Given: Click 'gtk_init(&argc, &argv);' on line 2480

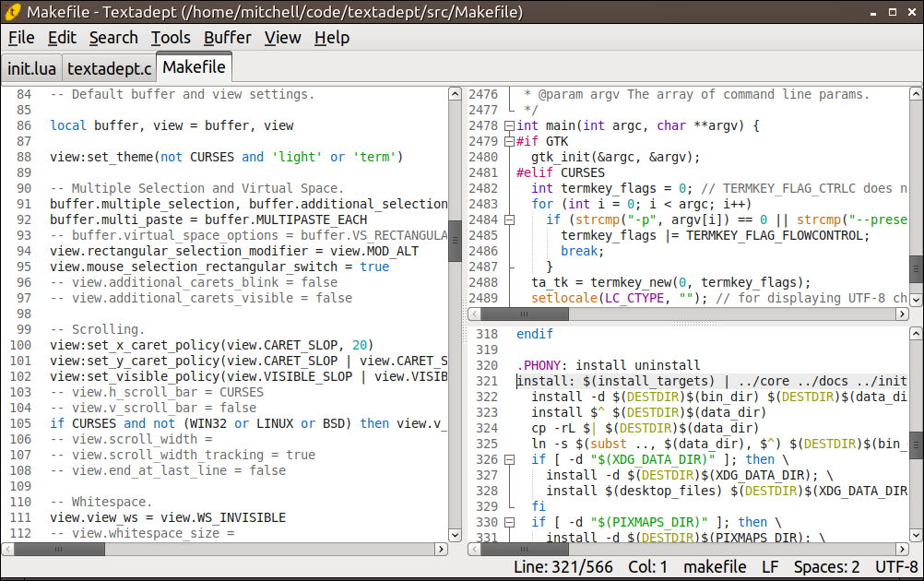Looking at the screenshot, I should point(616,158).
